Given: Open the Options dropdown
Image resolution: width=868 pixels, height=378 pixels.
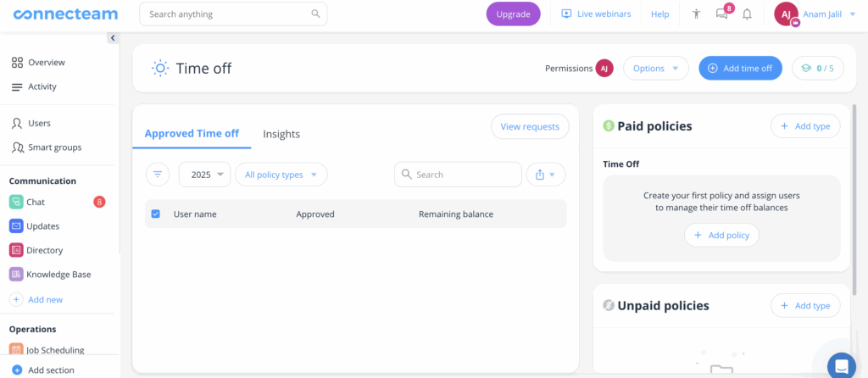Looking at the screenshot, I should [x=655, y=69].
